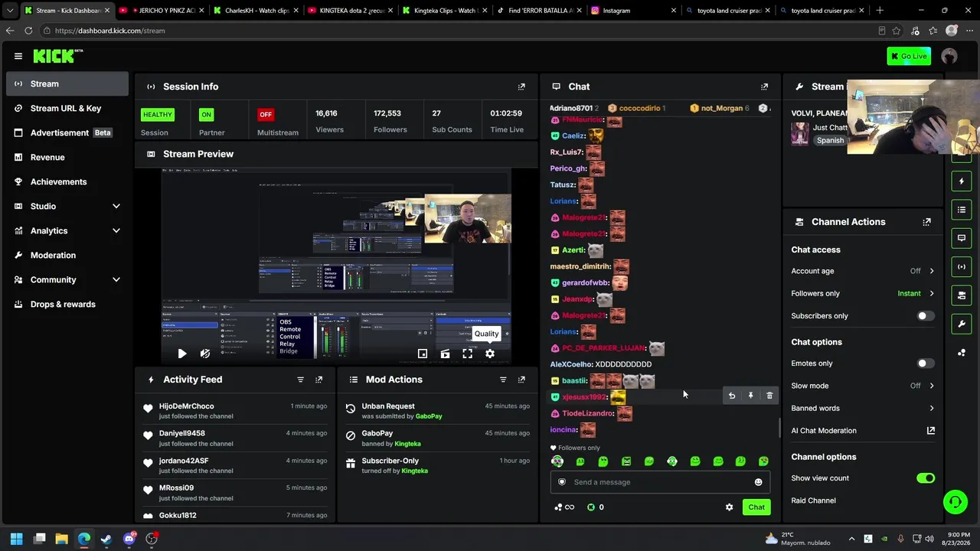The width and height of the screenshot is (980, 551).
Task: Open the Advertisement page
Action: pos(67,133)
